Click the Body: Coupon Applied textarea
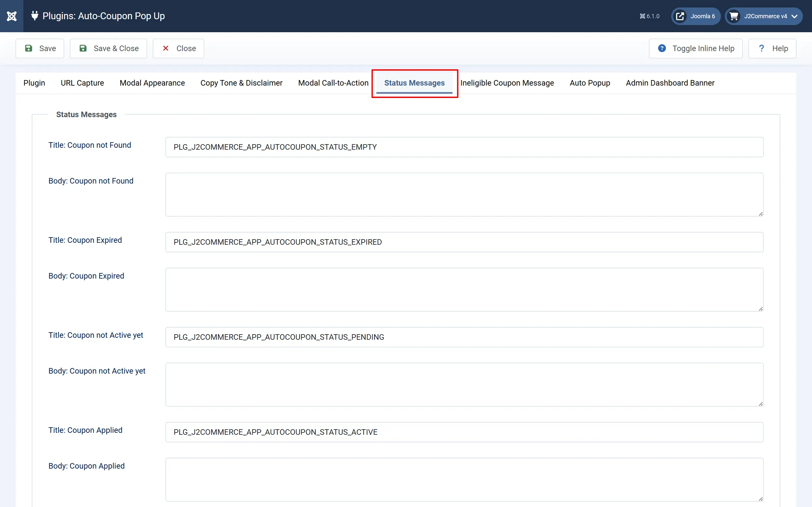This screenshot has width=812, height=507. click(465, 480)
